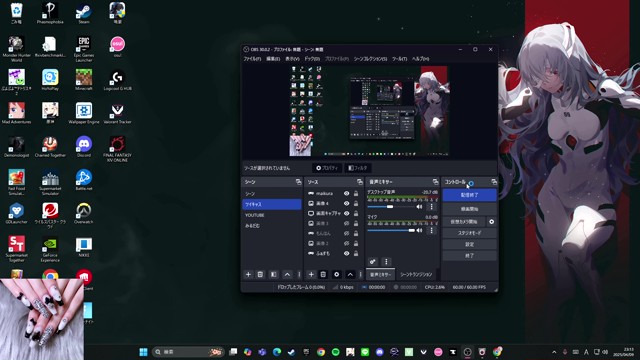Image resolution: width=640 pixels, height=360 pixels.
Task: Open the scene filters icon in Scenes toolbar
Action: pyautogui.click(x=274, y=274)
